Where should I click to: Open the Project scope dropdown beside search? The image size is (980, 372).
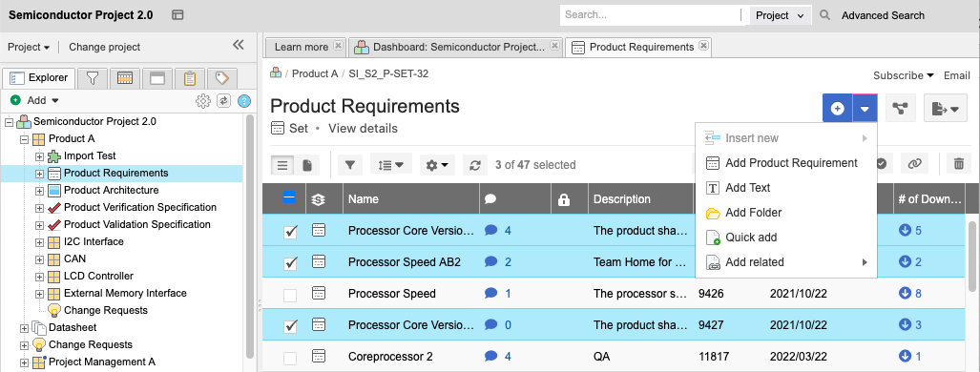[x=781, y=15]
